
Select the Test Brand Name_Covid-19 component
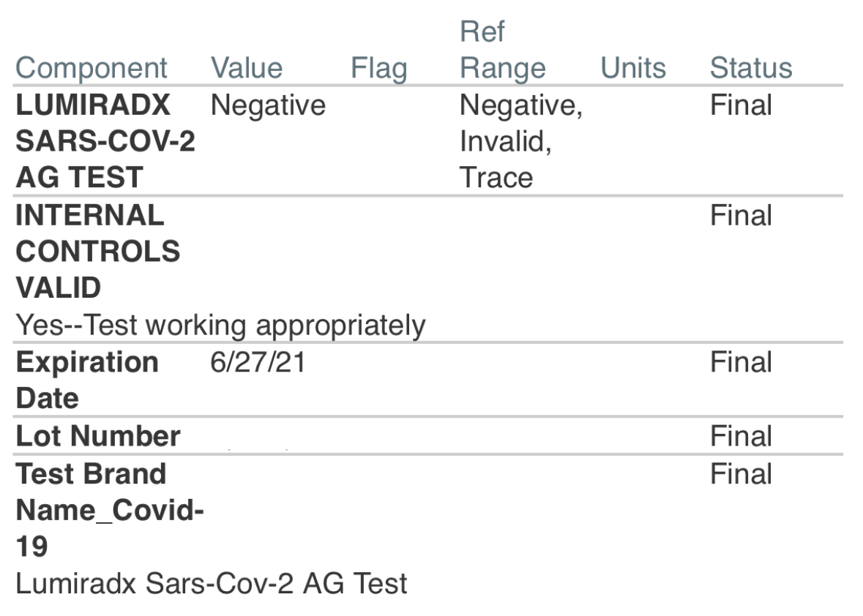(109, 510)
